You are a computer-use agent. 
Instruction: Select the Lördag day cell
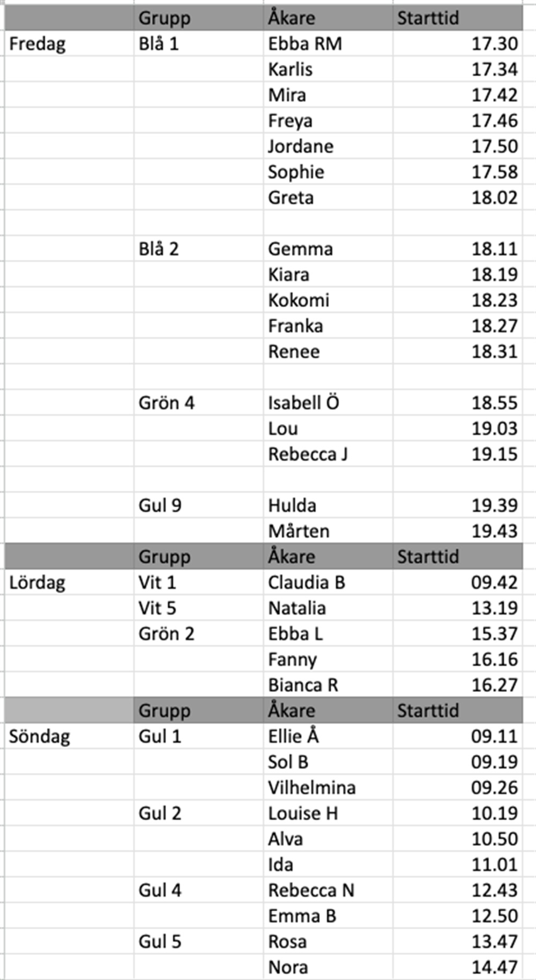click(38, 583)
